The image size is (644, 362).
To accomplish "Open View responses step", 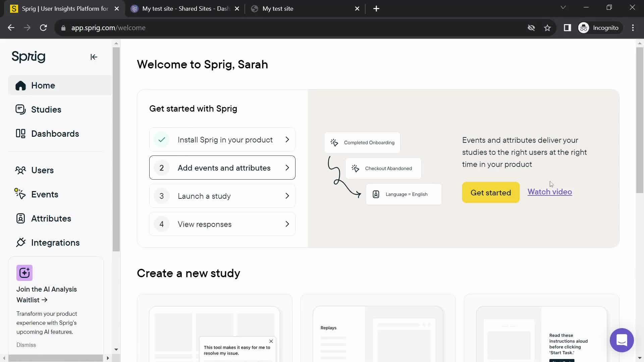I will [222, 224].
